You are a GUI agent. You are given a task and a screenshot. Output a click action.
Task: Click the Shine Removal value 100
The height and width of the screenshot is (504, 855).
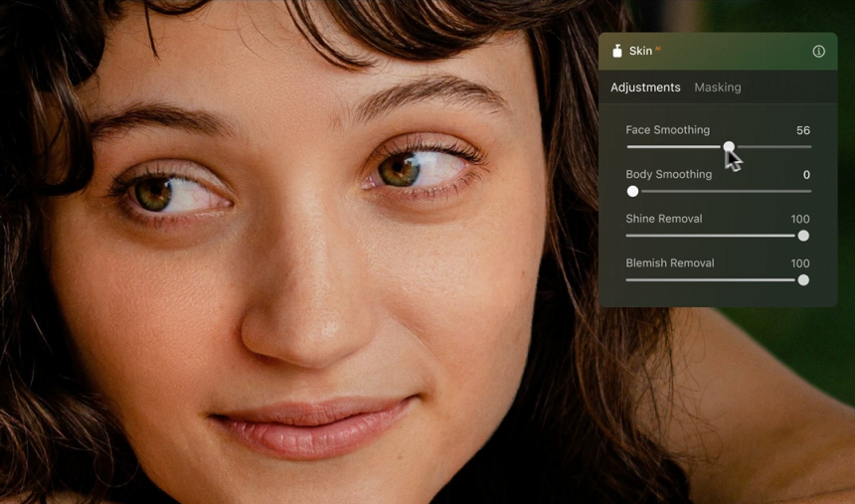(800, 219)
